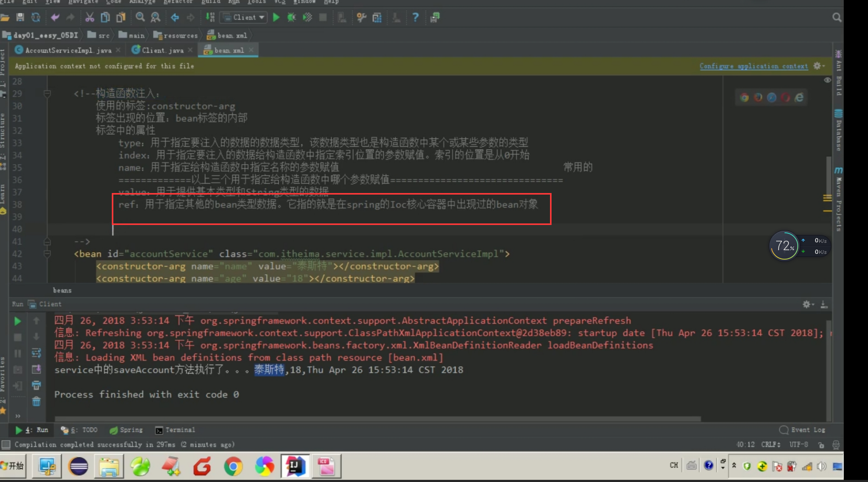The image size is (868, 482).
Task: Close the Client.java editor tab
Action: click(190, 50)
